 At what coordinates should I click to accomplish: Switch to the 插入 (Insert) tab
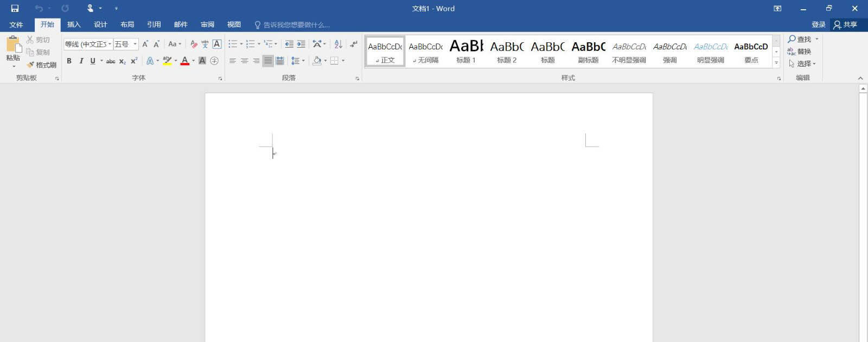point(74,24)
